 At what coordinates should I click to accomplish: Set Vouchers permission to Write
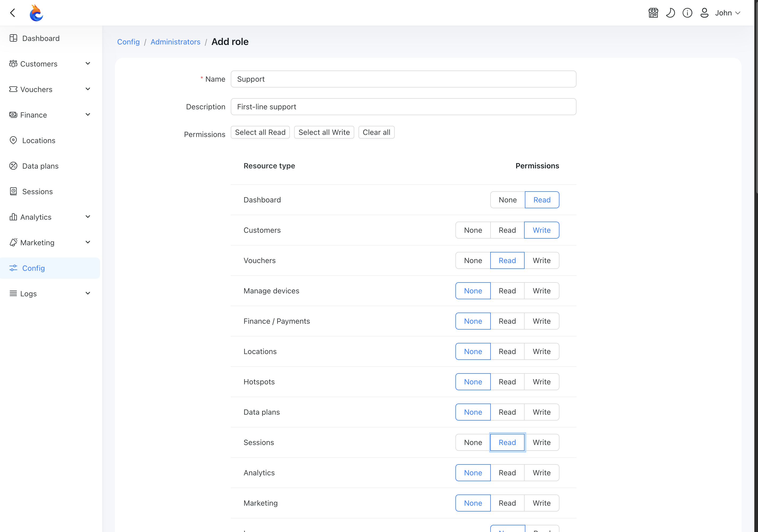click(541, 260)
